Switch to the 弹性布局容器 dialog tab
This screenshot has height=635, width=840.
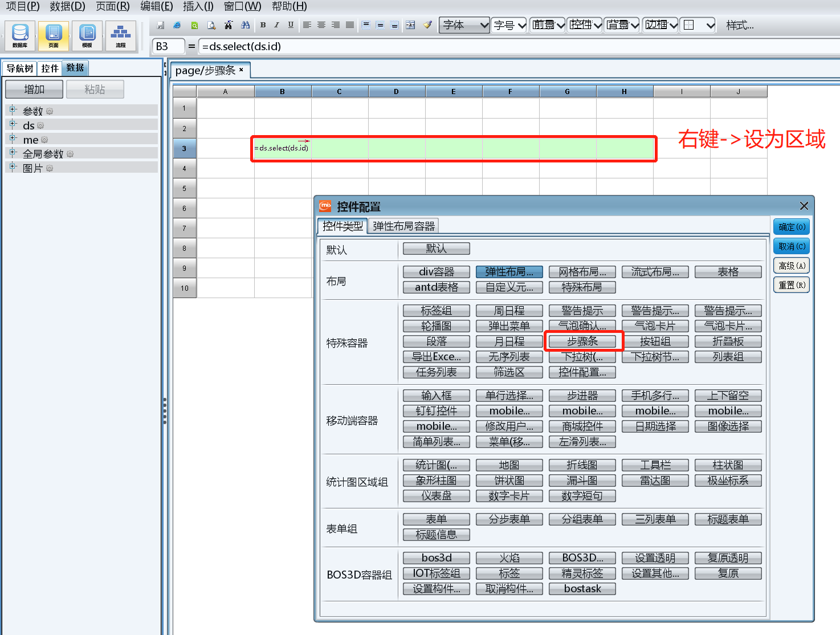coord(403,226)
